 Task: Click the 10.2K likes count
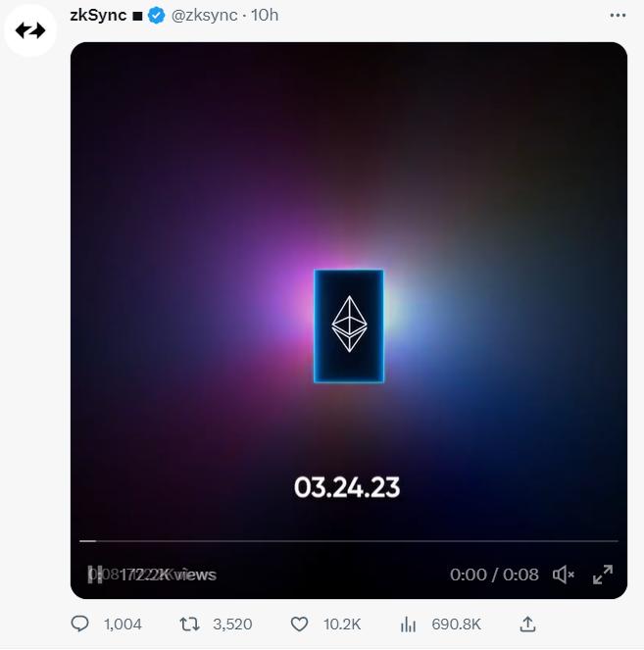[x=342, y=625]
